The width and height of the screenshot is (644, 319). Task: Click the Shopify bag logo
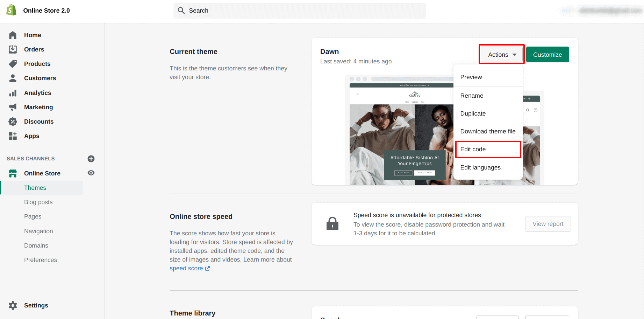click(12, 9)
